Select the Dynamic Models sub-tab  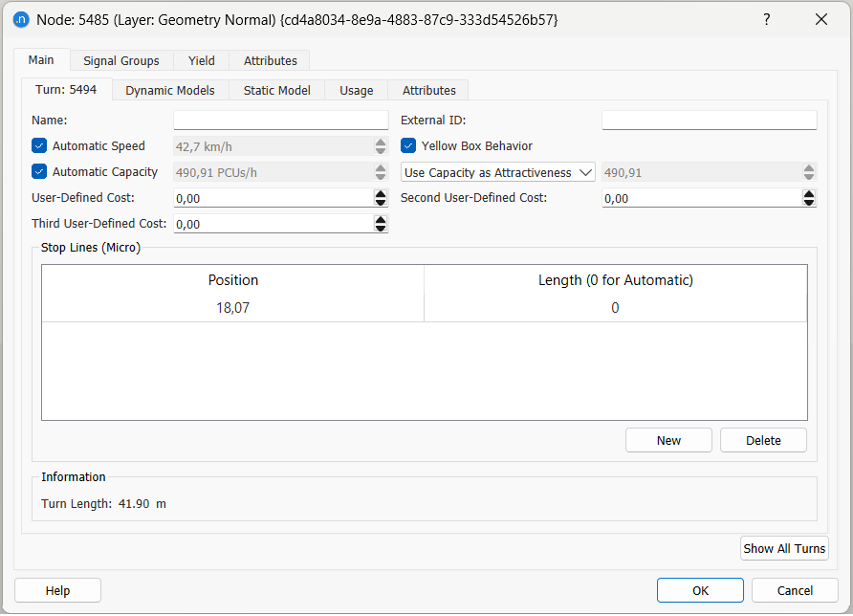pyautogui.click(x=170, y=91)
